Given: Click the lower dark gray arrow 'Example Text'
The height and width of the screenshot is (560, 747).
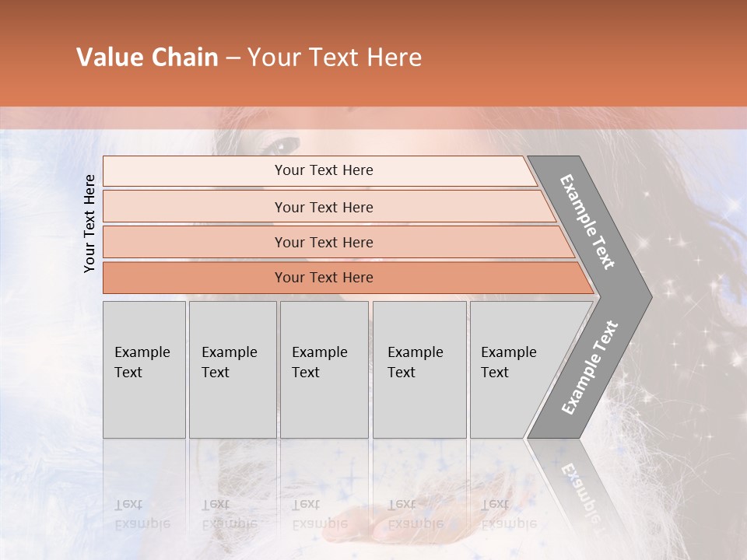Looking at the screenshot, I should tap(590, 368).
